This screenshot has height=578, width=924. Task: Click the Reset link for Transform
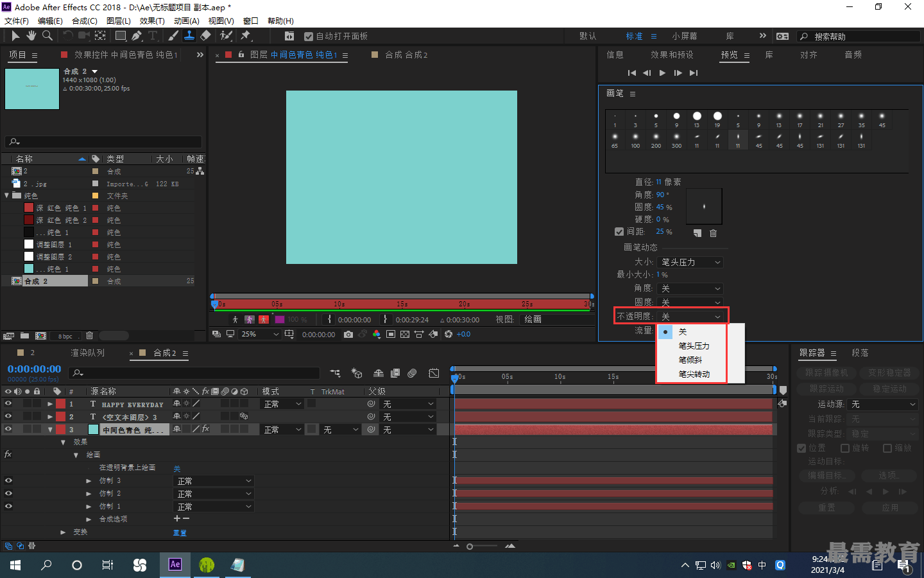pos(180,532)
